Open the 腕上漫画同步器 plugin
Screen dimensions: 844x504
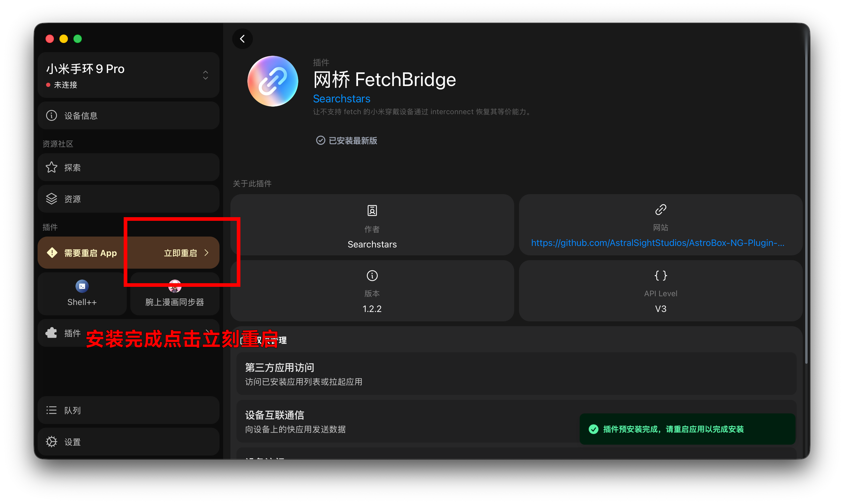(x=175, y=293)
